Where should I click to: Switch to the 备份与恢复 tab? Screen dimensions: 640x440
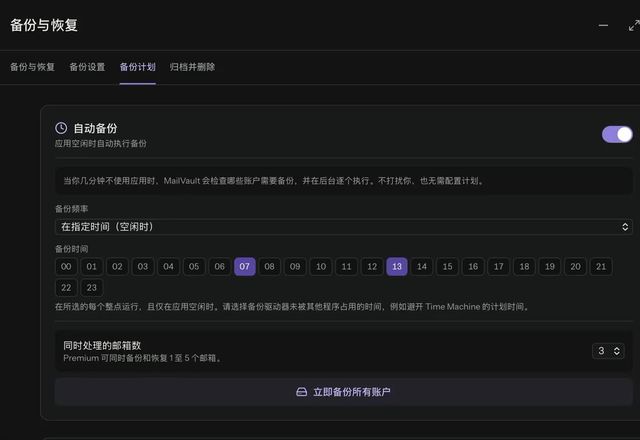click(x=32, y=67)
